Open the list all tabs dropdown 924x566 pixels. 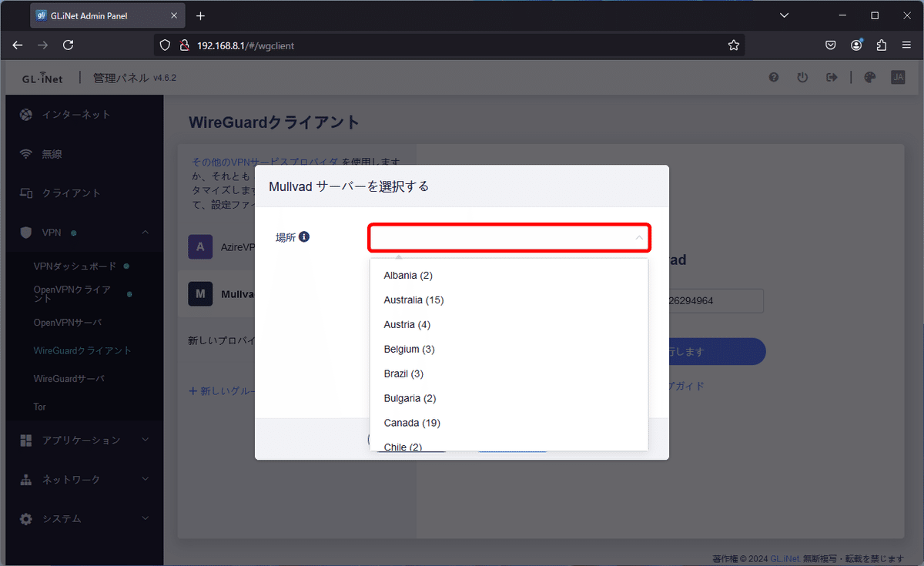pyautogui.click(x=784, y=15)
